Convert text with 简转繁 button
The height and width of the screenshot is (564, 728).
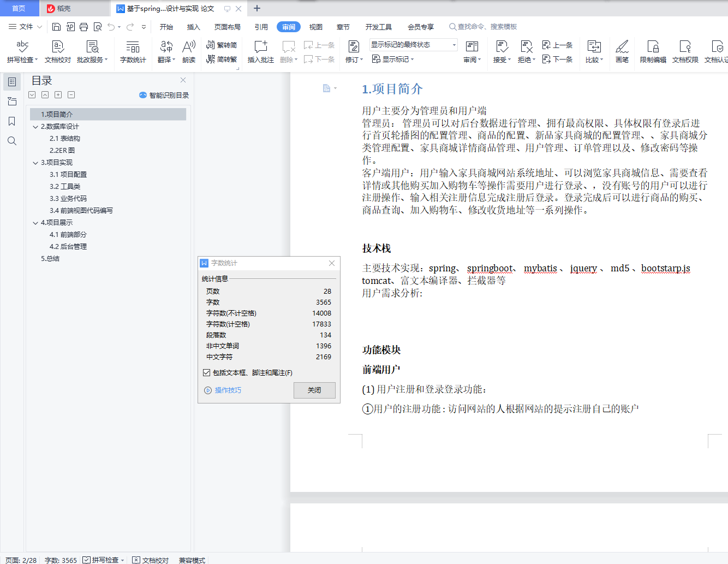[222, 60]
